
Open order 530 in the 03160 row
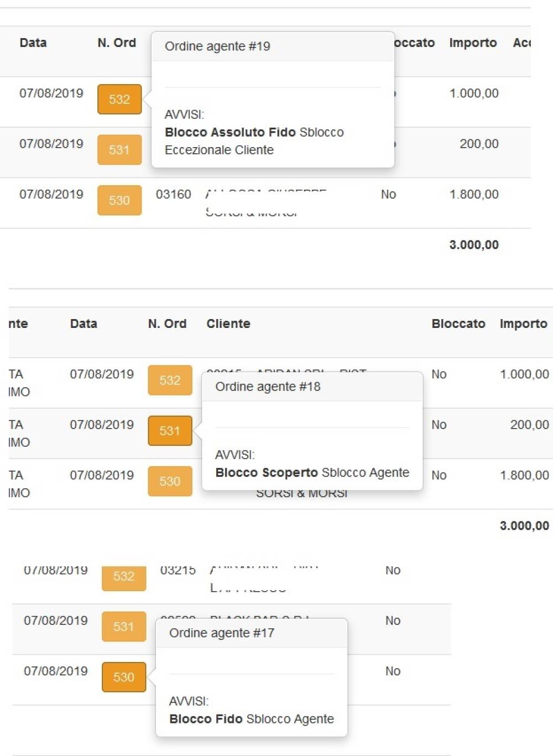(119, 200)
